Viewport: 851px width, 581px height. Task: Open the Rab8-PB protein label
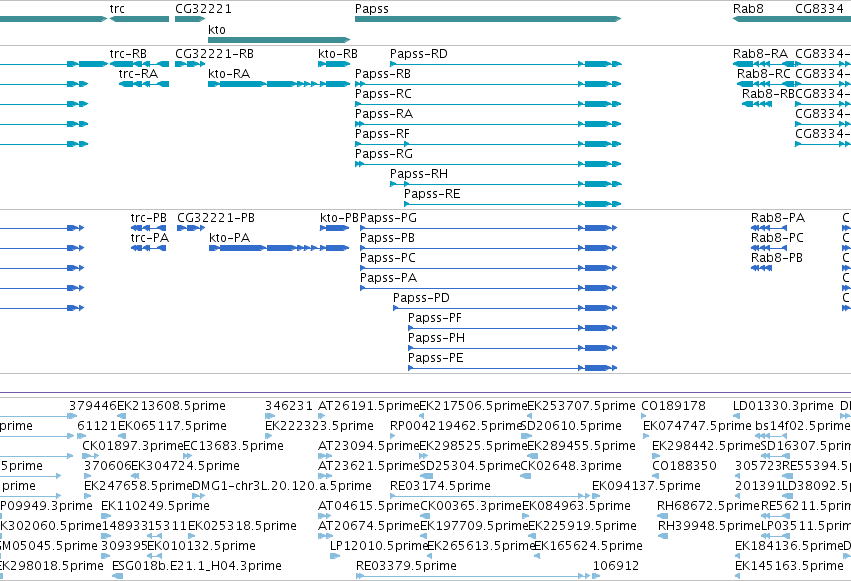point(777,258)
